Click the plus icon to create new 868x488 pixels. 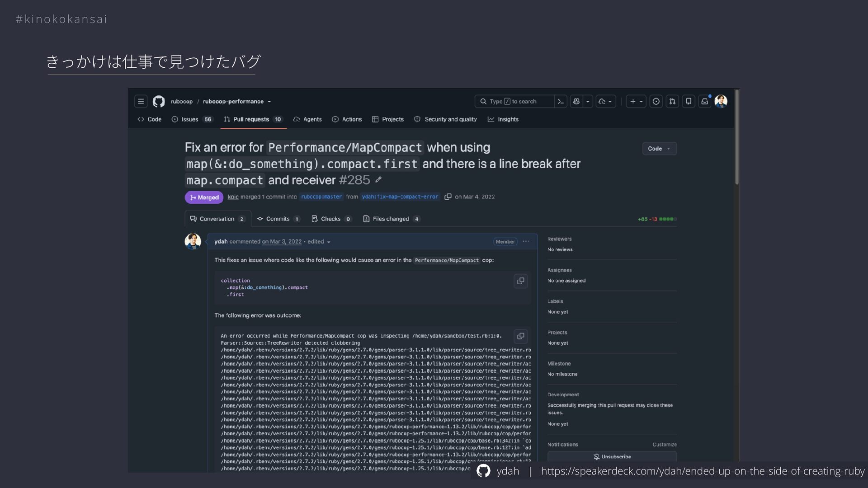point(636,102)
